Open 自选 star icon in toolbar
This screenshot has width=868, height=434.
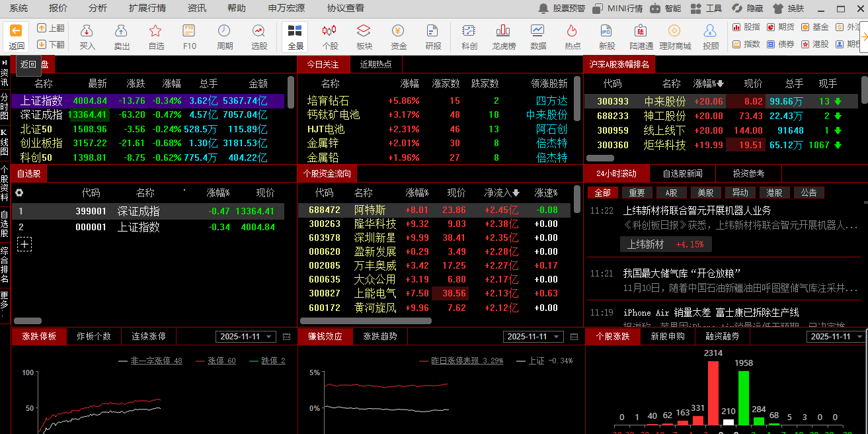click(x=156, y=36)
